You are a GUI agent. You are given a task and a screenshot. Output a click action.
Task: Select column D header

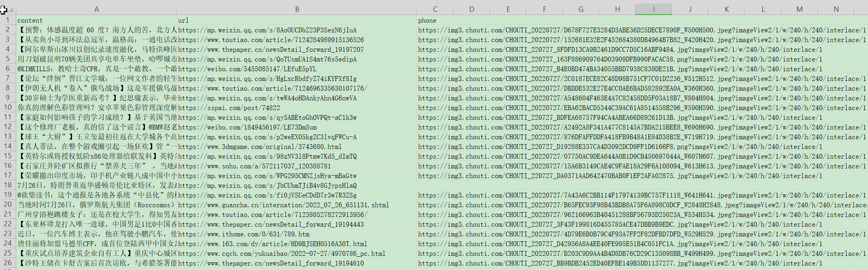(x=472, y=9)
